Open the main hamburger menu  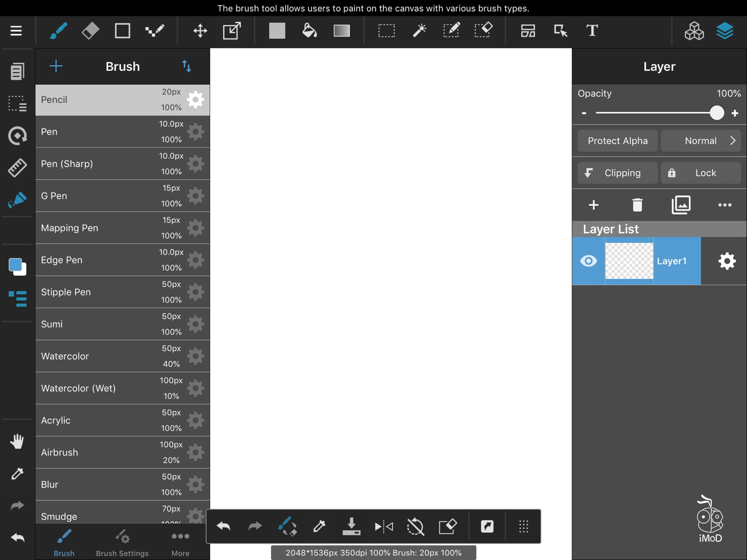click(16, 30)
